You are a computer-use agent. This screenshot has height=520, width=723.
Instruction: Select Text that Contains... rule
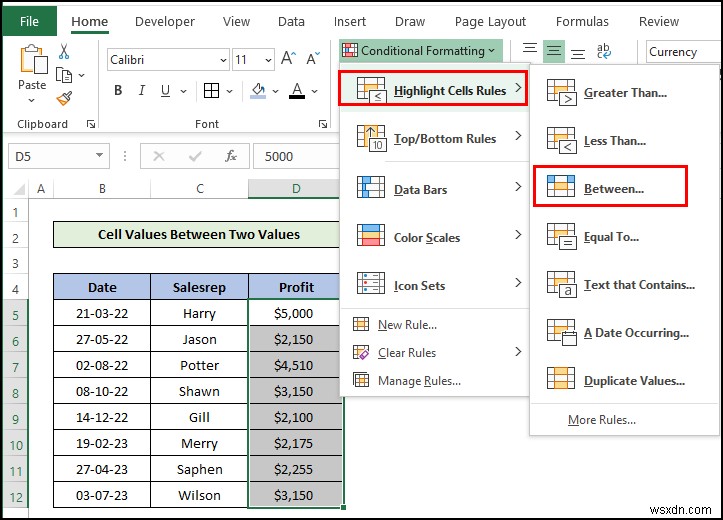(624, 285)
